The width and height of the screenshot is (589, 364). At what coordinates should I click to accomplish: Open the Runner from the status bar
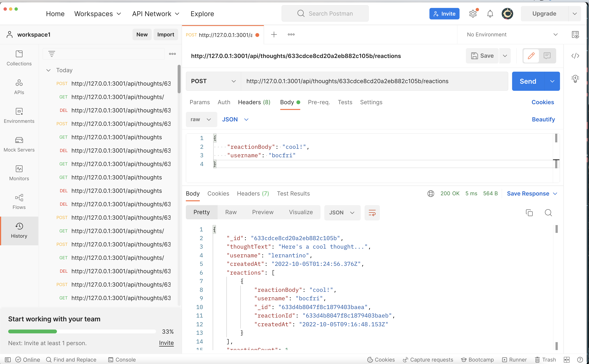[x=514, y=359]
